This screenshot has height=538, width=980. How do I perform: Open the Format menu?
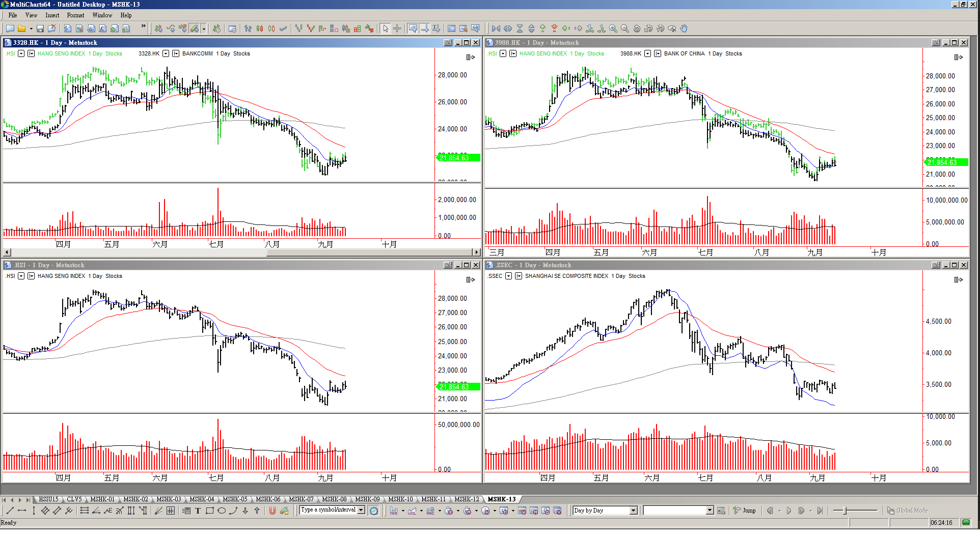(75, 15)
